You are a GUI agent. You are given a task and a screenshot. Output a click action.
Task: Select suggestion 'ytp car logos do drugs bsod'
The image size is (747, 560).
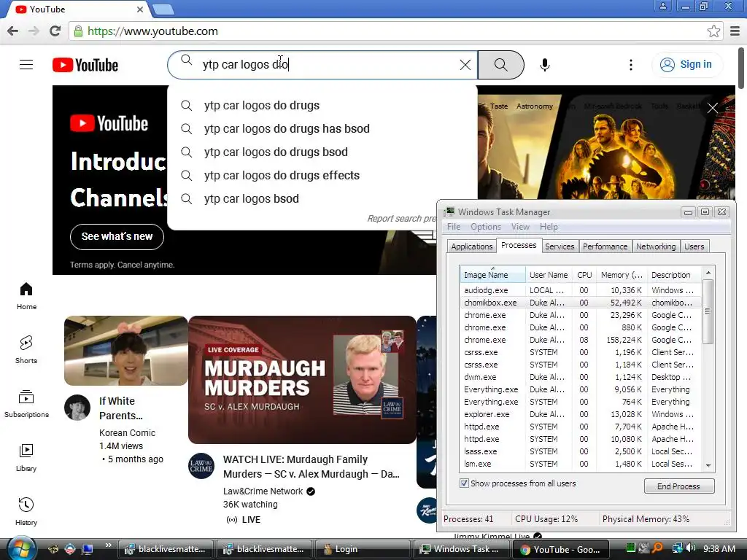click(322, 152)
